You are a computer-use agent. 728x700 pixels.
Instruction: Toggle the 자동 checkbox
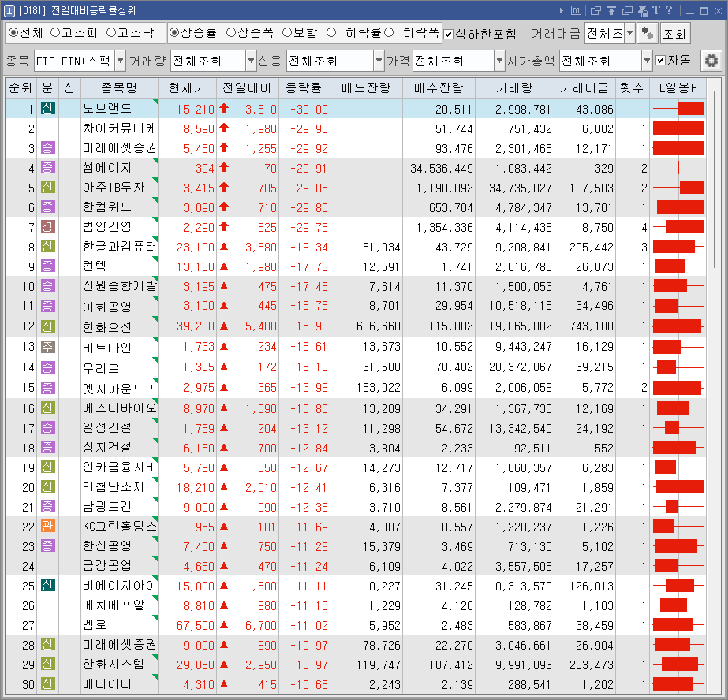pos(661,61)
